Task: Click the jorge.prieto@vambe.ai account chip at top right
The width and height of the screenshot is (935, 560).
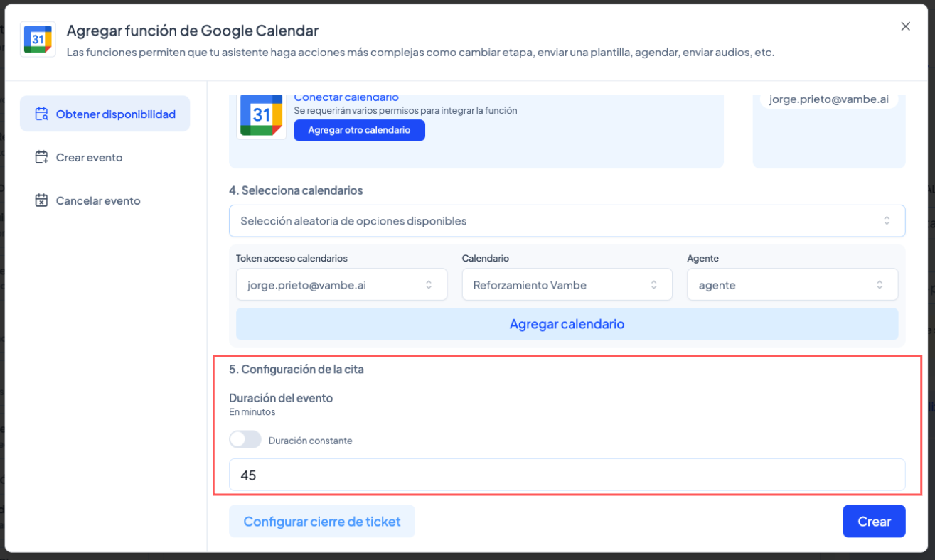Action: point(828,99)
